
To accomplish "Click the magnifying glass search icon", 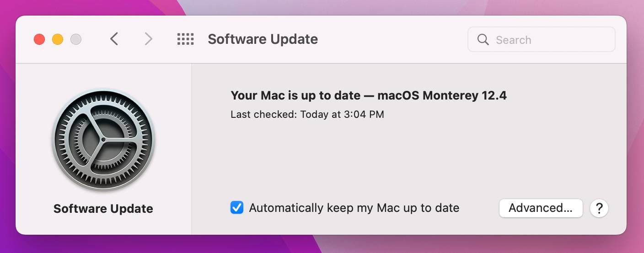I will tap(483, 40).
